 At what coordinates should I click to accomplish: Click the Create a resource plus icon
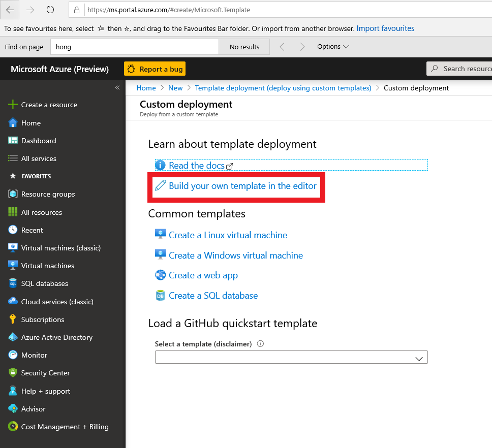coord(13,105)
